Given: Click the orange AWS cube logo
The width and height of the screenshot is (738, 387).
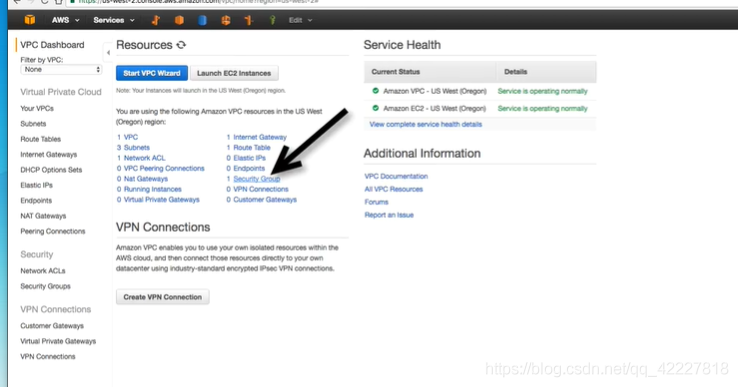Looking at the screenshot, I should 30,20.
